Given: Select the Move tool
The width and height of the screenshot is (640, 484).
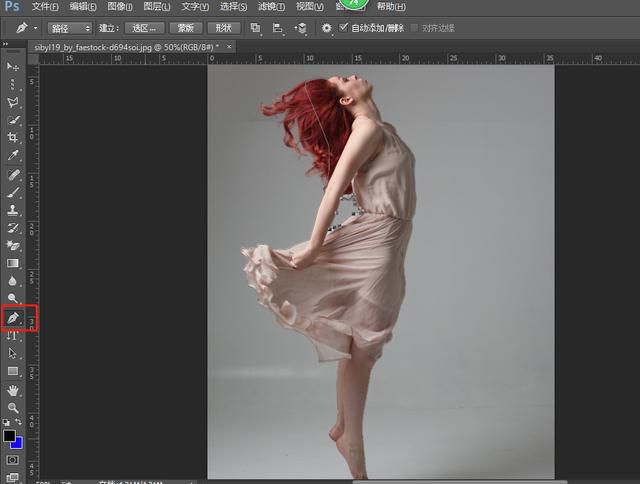Looking at the screenshot, I should click(13, 66).
